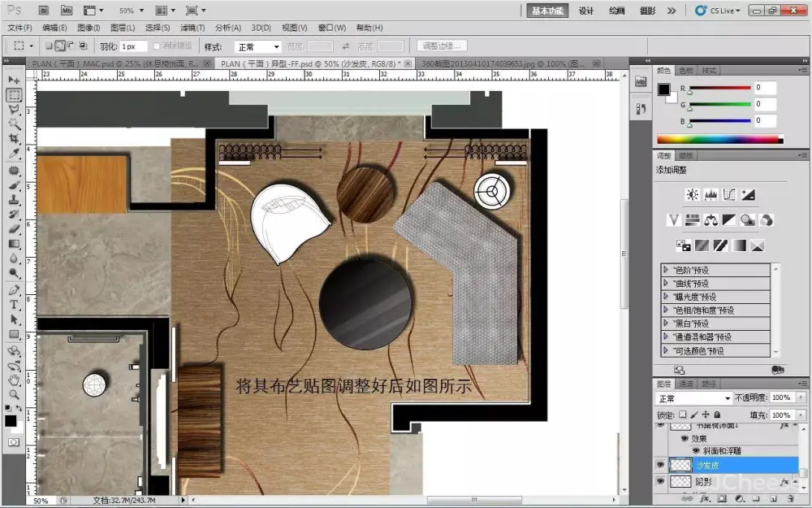Open the 样式 style dropdown in options bar
The width and height of the screenshot is (812, 508).
[x=258, y=46]
